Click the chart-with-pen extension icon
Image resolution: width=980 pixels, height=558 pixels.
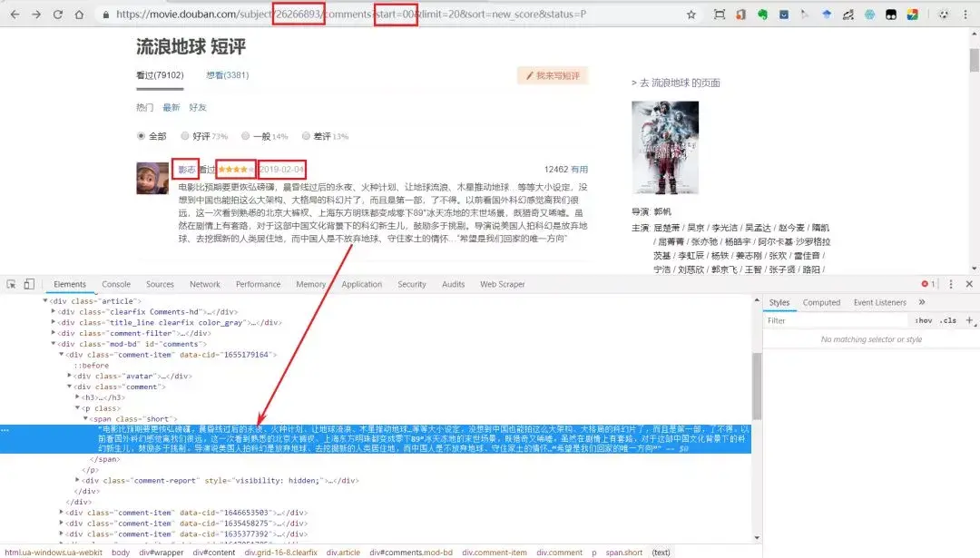coord(848,15)
